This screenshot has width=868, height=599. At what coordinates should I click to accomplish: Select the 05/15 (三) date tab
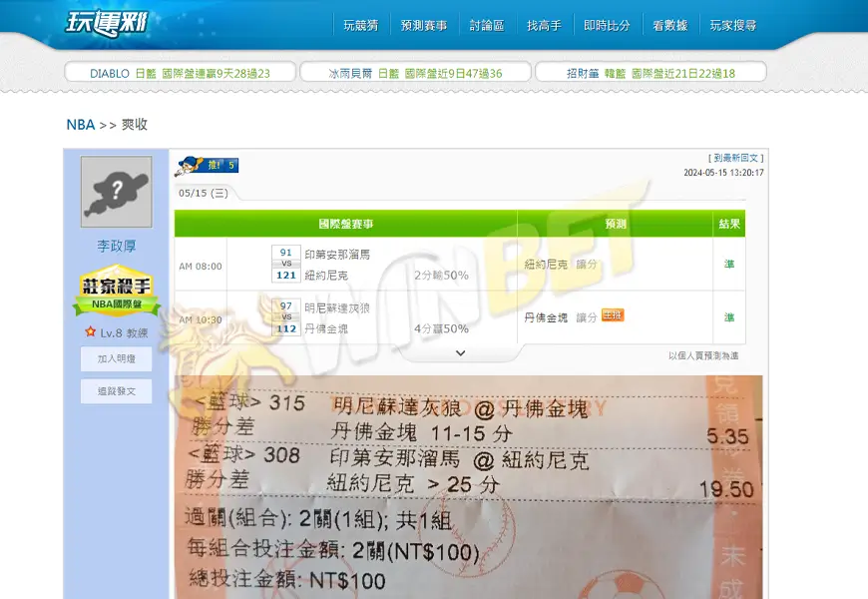204,193
